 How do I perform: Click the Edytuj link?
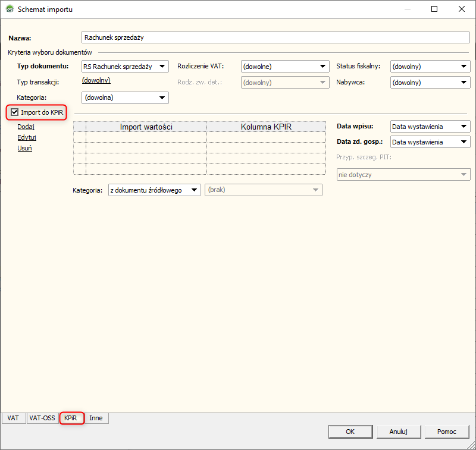(x=27, y=137)
